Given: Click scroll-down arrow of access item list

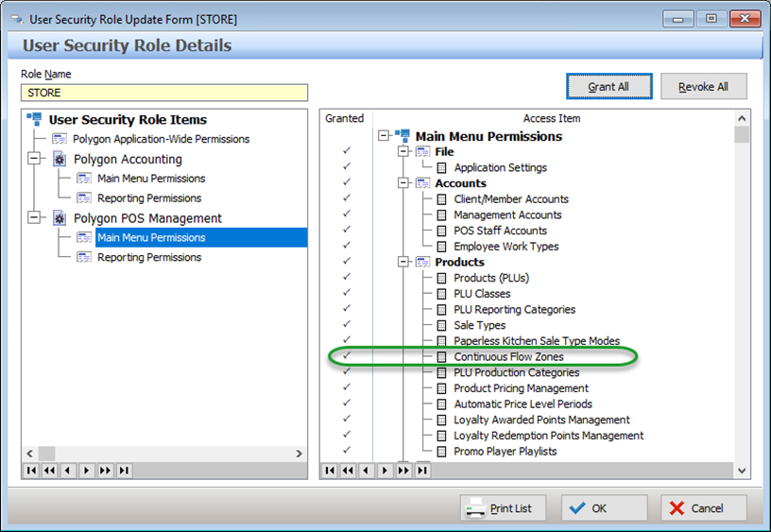Looking at the screenshot, I should click(x=742, y=471).
